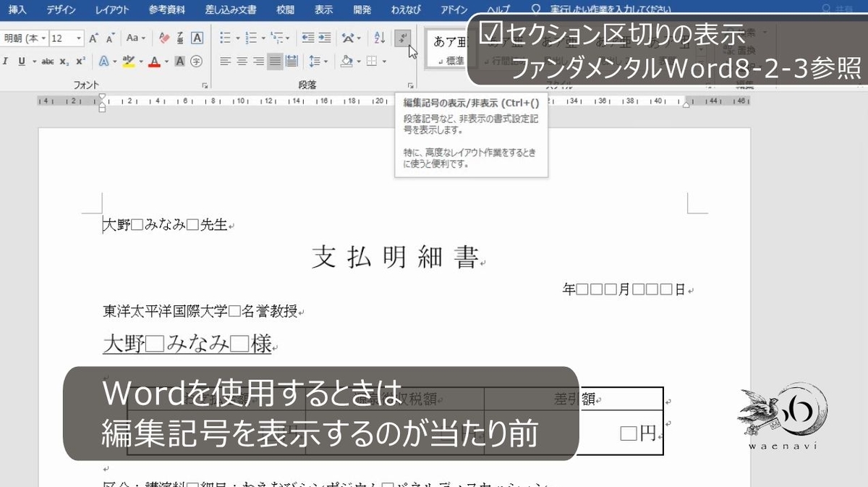
Task: Open enclosed characters tool
Action: point(196,62)
